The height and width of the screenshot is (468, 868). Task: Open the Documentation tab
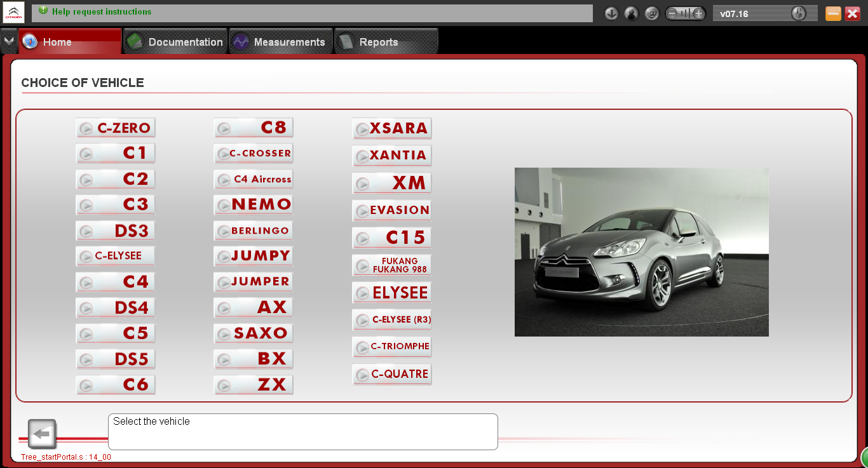(175, 42)
